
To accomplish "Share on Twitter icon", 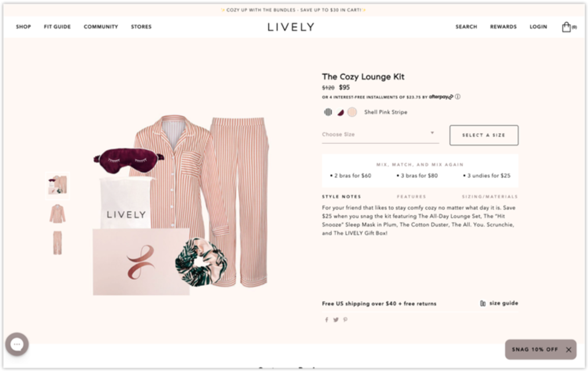I will point(336,320).
